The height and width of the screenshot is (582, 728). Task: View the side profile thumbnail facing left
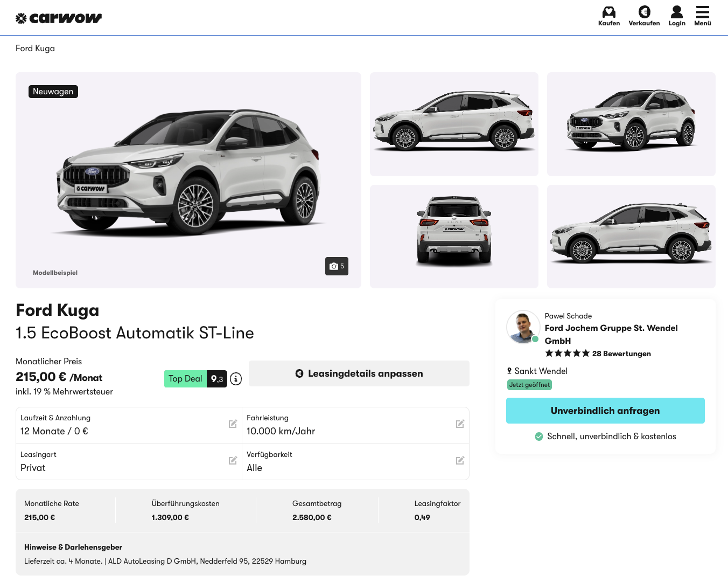454,124
